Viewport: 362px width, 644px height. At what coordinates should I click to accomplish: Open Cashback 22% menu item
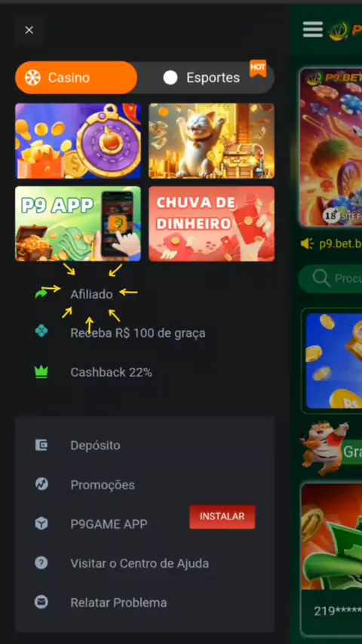click(x=112, y=372)
